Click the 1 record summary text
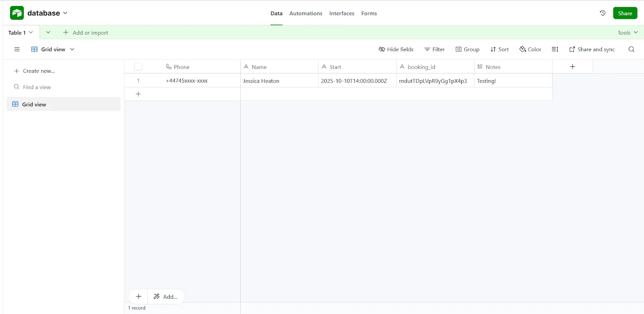Viewport: 644px width, 314px height. [137, 308]
